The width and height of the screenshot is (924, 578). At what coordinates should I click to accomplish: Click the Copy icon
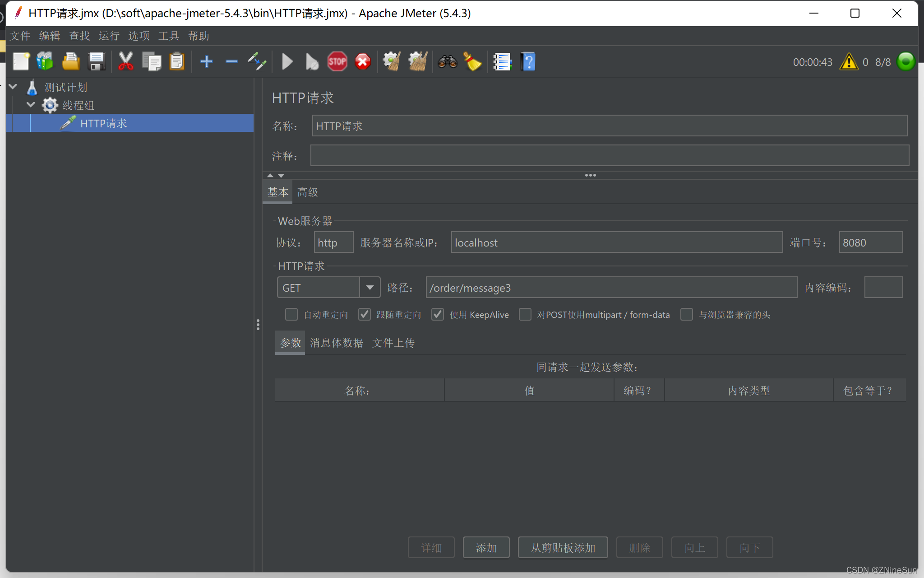click(152, 62)
